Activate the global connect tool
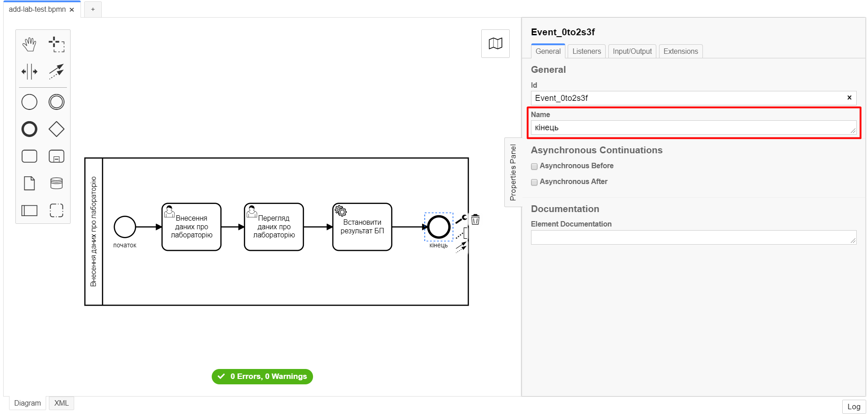 57,71
